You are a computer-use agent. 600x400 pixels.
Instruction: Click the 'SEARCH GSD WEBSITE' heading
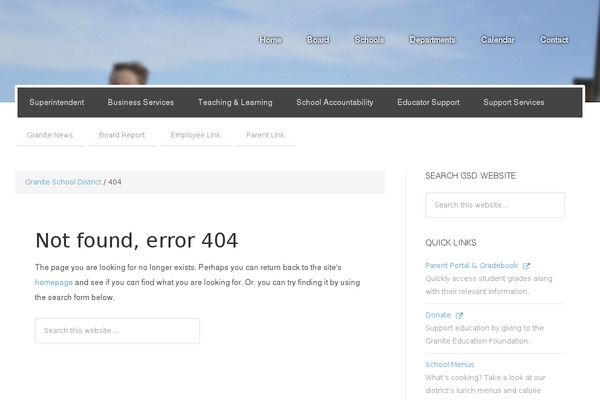(471, 176)
